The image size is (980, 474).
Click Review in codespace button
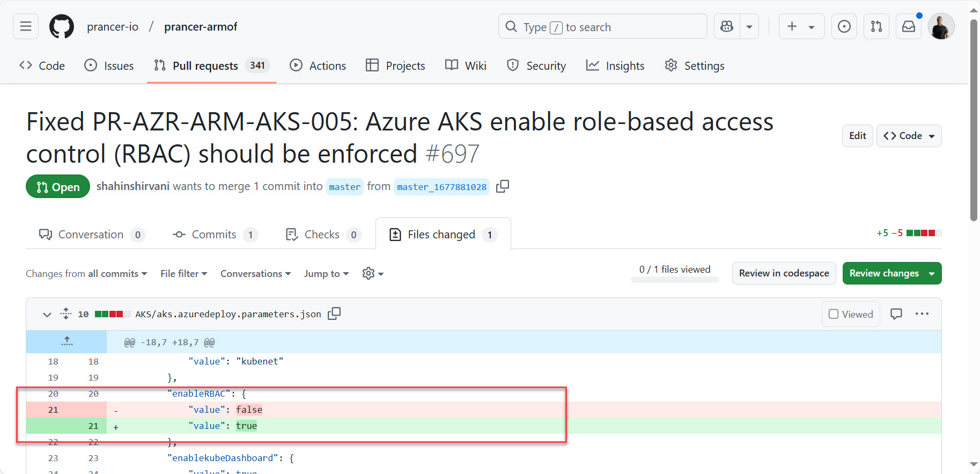pyautogui.click(x=784, y=273)
